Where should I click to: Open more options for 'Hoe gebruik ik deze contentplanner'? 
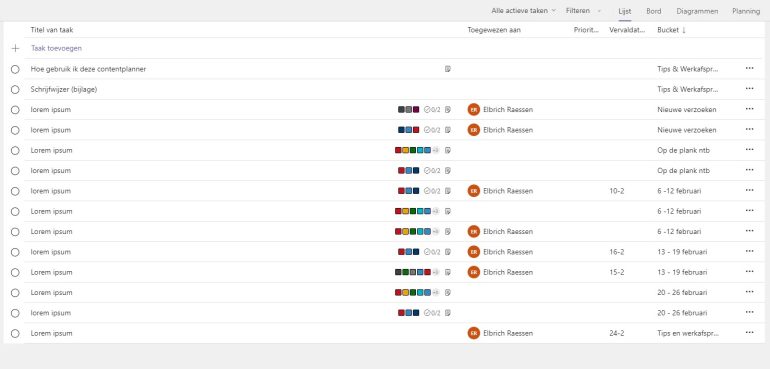point(749,69)
